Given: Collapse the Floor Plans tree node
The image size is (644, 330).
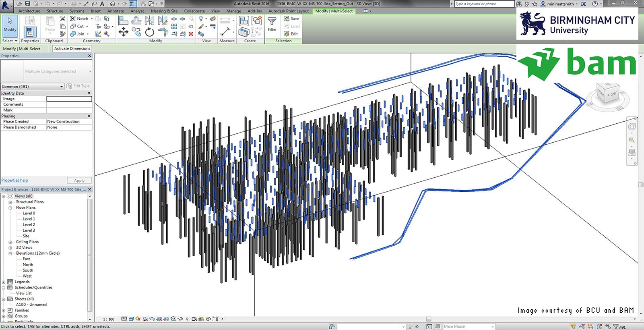Looking at the screenshot, I should click(10, 208).
